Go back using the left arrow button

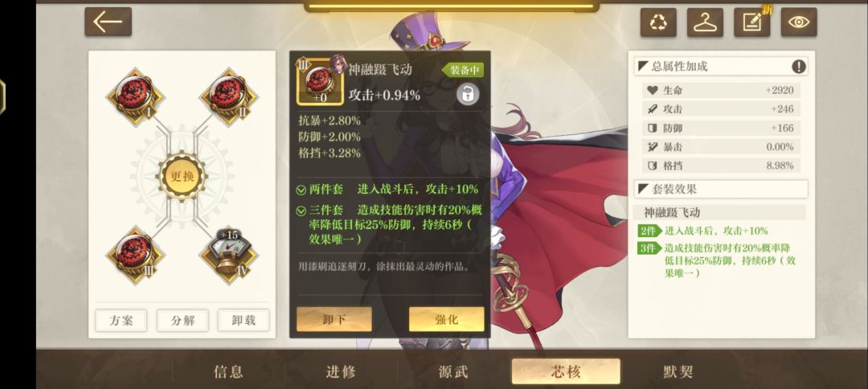coord(108,22)
